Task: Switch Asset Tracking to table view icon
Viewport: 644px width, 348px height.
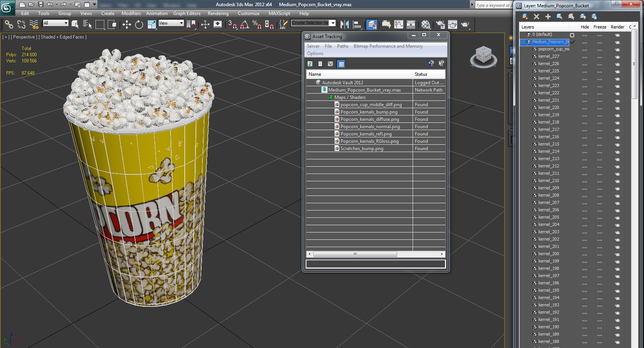Action: 341,64
